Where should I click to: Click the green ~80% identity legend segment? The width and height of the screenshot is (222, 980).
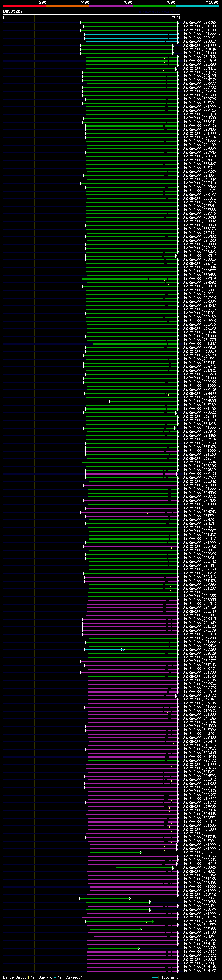pos(154,6)
